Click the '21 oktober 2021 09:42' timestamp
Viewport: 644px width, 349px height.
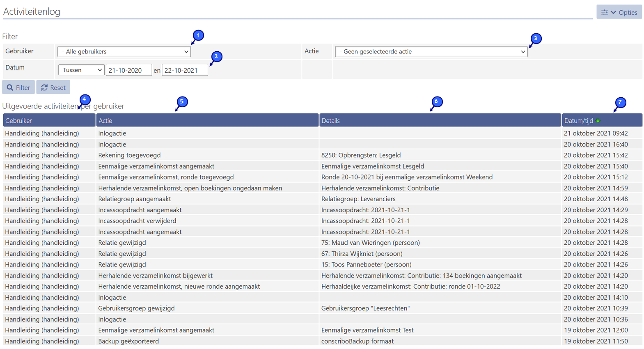596,133
